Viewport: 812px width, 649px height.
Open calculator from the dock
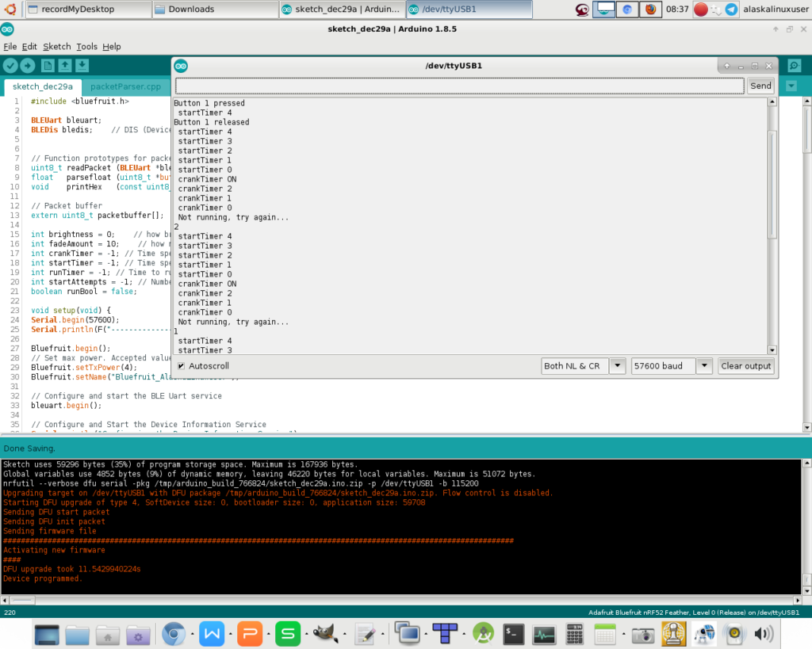[575, 634]
